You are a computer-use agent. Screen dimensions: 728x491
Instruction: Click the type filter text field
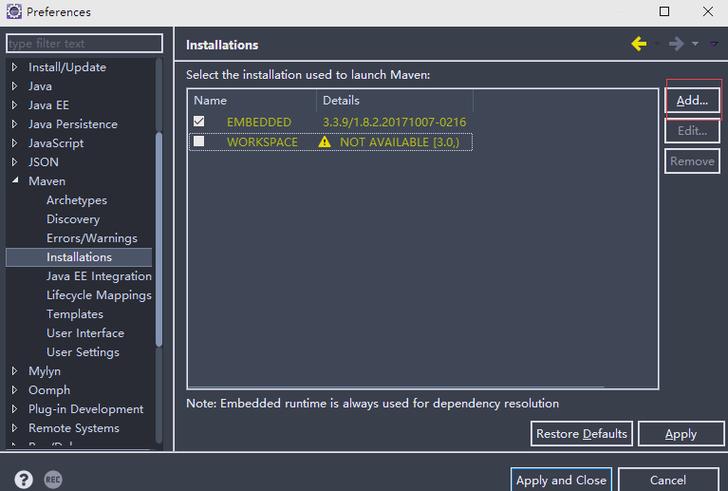click(84, 43)
